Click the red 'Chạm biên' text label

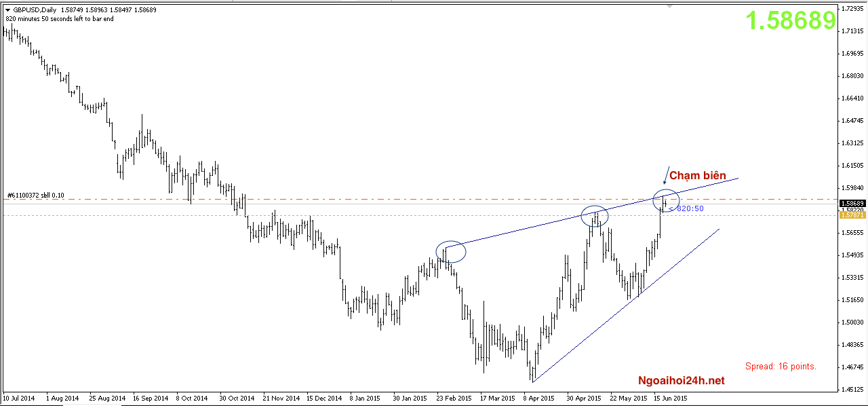[698, 176]
